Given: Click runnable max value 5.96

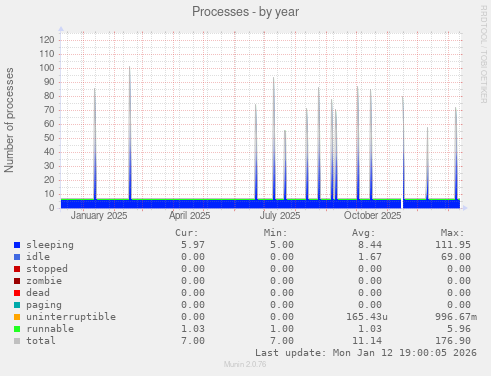Looking at the screenshot, I should coord(459,329).
